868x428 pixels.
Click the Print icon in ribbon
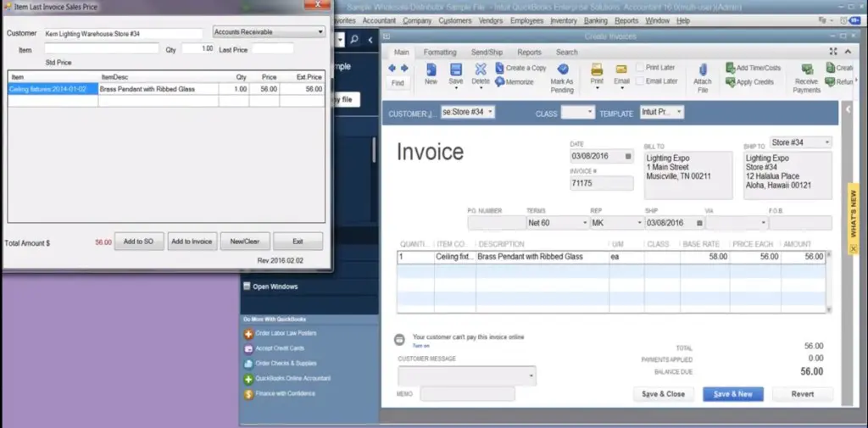tap(597, 70)
